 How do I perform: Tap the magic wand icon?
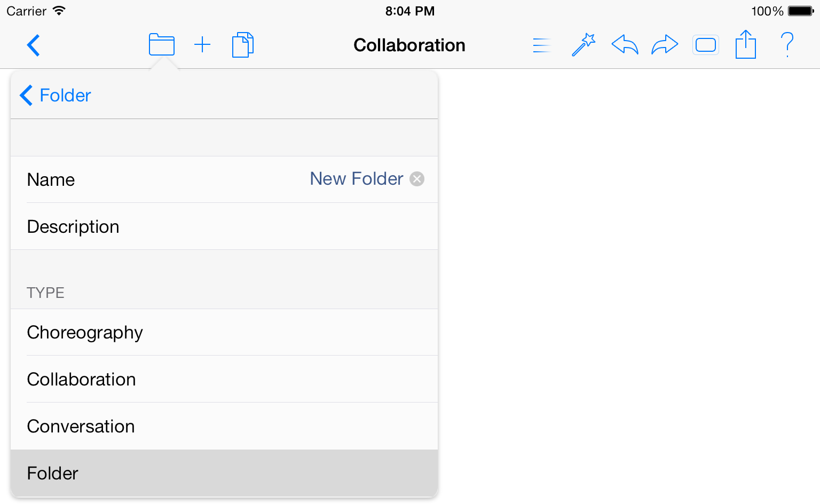coord(584,45)
